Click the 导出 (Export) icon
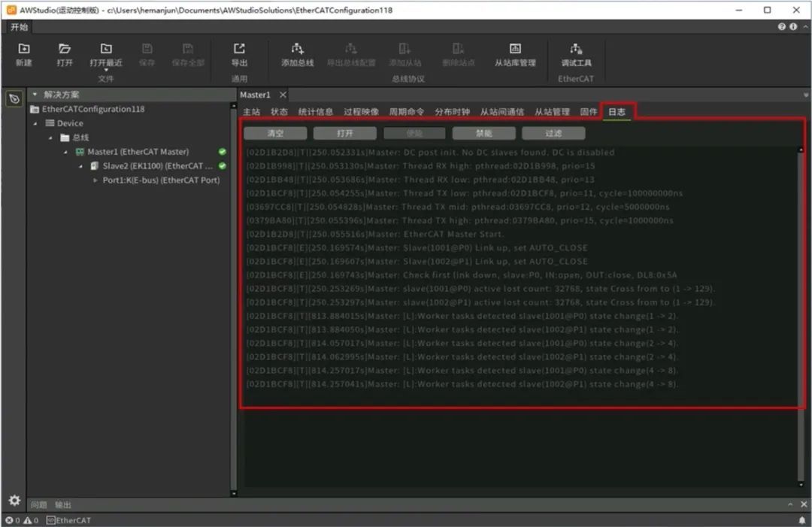The image size is (812, 527). point(239,49)
